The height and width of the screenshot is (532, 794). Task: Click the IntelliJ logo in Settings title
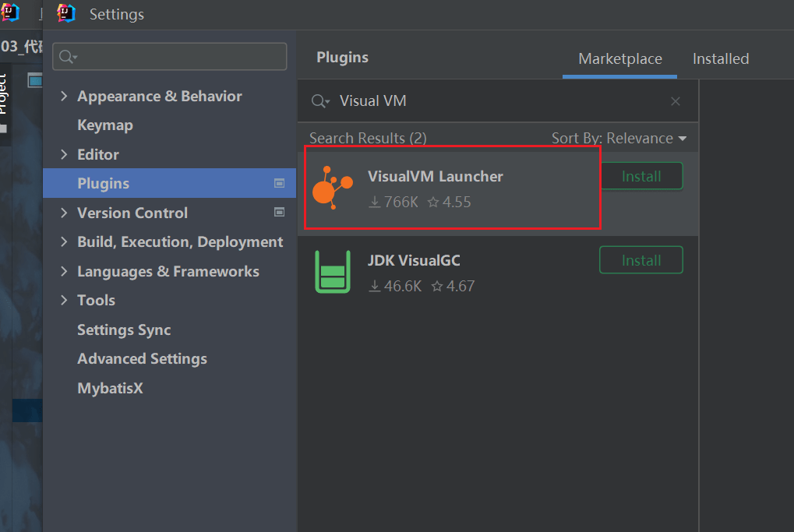(67, 13)
